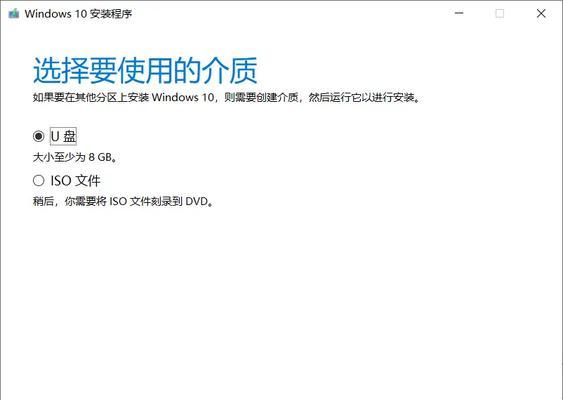Select the U 盘 radio button circle
The width and height of the screenshot is (563, 400).
coord(38,136)
